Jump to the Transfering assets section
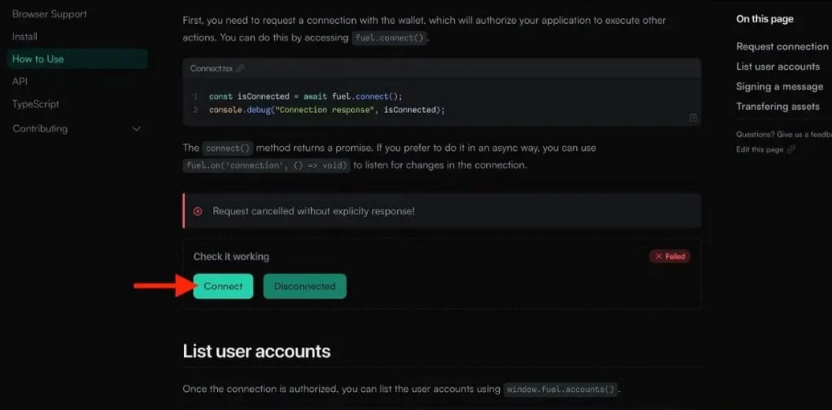Viewport: 832px width, 410px height. (779, 106)
